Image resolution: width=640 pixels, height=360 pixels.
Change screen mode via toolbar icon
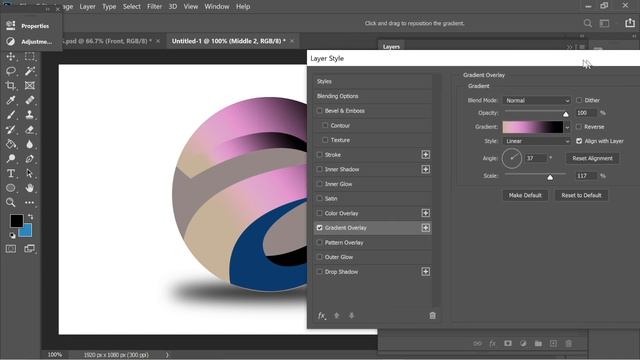point(29,249)
